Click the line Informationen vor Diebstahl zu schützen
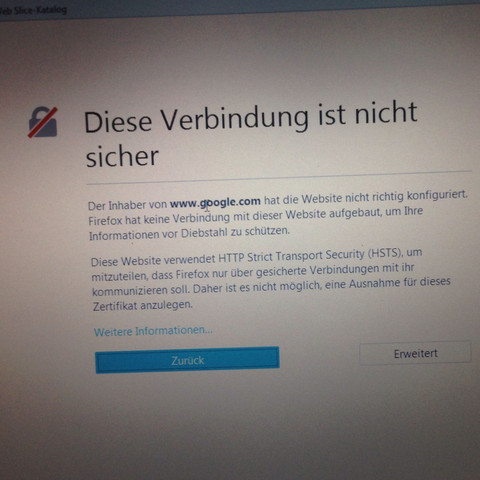This screenshot has width=480, height=480. click(189, 233)
